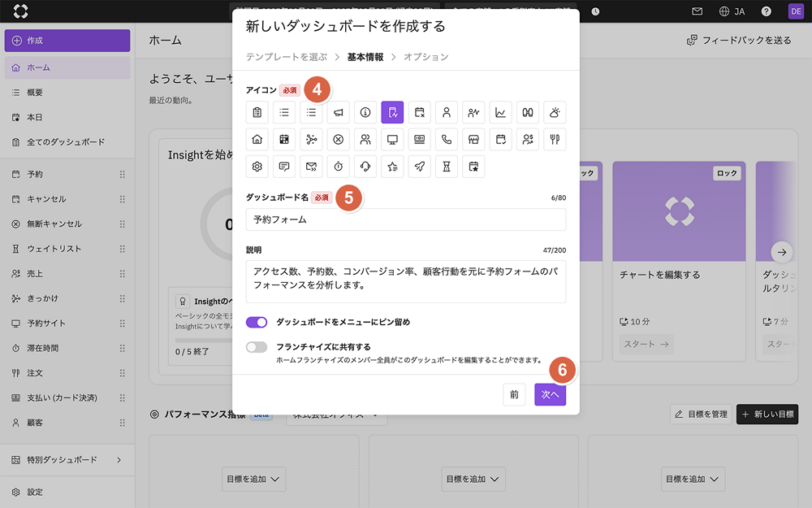Screen dimensions: 812x508
Task: Click the 前 back button
Action: (514, 394)
